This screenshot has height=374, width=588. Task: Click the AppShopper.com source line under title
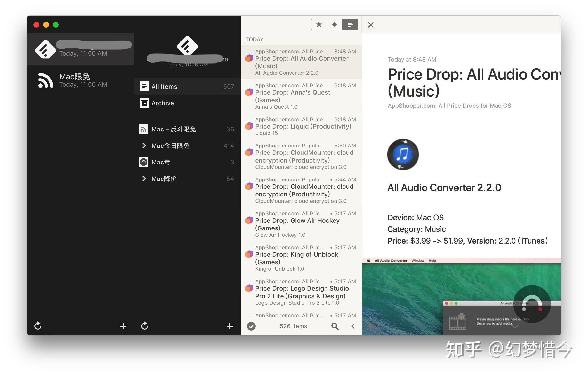pos(449,106)
